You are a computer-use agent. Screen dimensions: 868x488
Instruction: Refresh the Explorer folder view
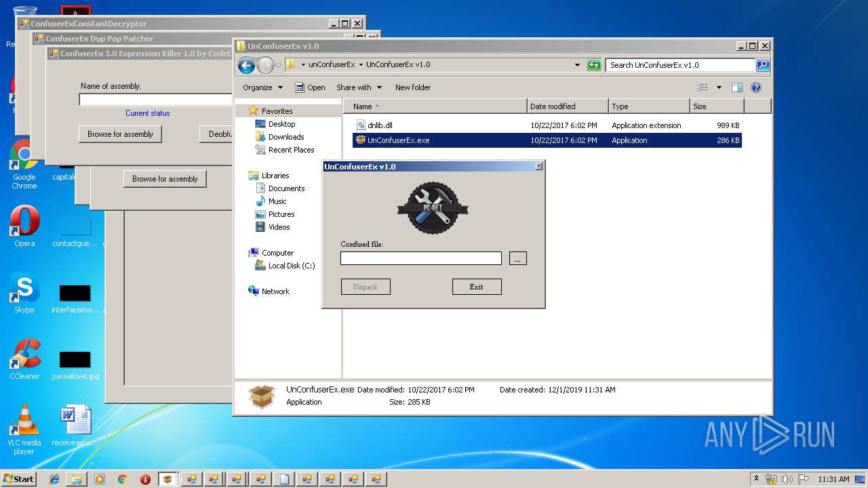[x=594, y=65]
